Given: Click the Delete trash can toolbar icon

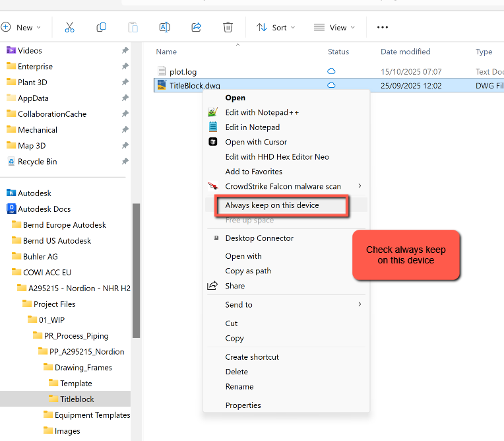Looking at the screenshot, I should click(228, 27).
